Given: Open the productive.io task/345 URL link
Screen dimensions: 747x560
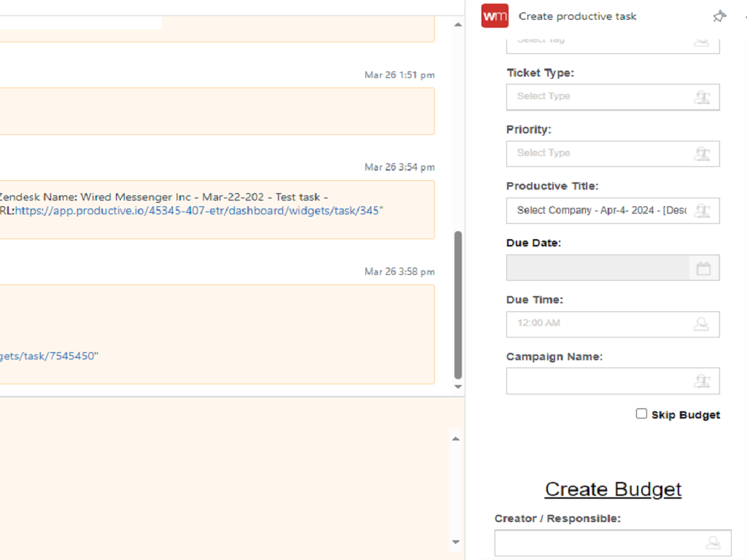Looking at the screenshot, I should point(198,211).
